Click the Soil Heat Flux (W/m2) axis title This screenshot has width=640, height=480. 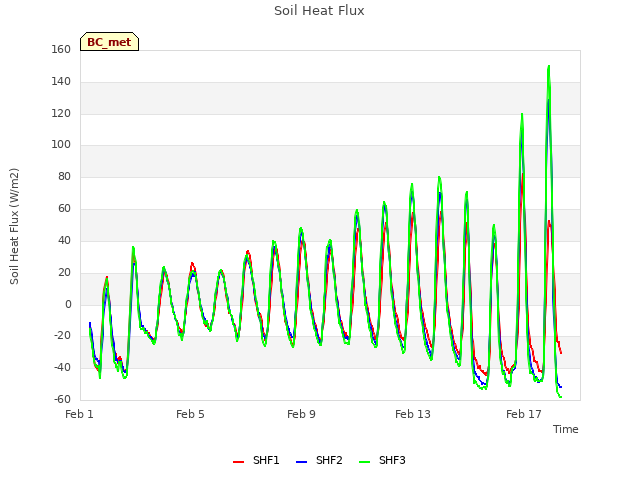coord(14,226)
